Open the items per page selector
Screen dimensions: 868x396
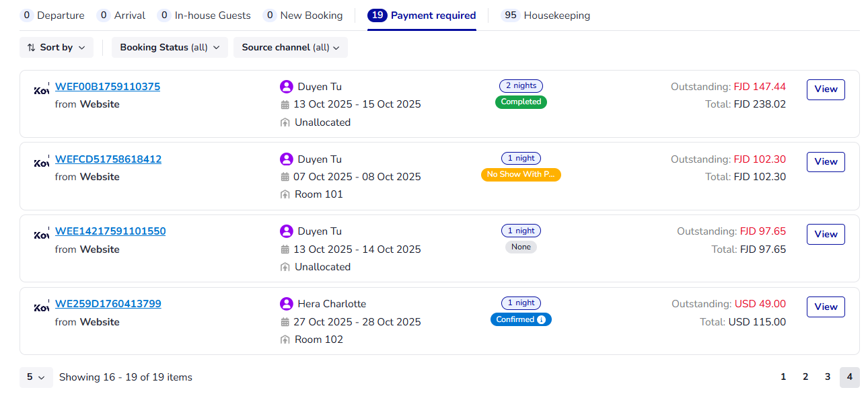point(36,377)
